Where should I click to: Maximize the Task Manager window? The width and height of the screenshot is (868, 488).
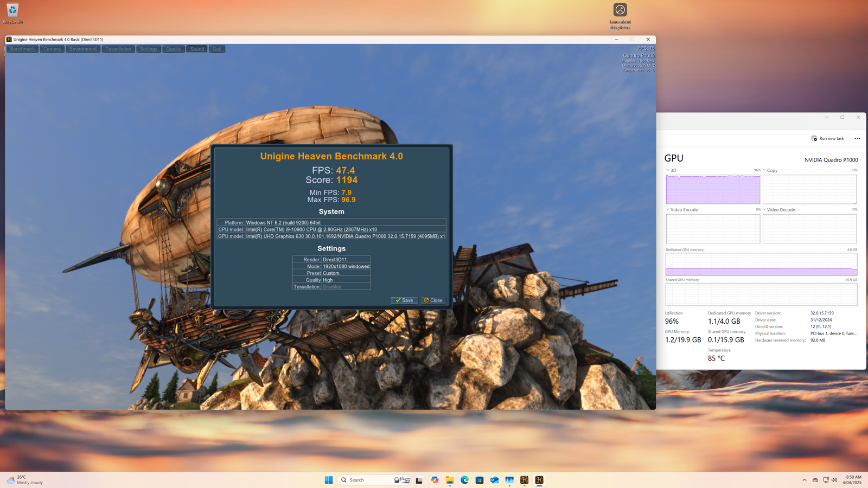(x=843, y=117)
